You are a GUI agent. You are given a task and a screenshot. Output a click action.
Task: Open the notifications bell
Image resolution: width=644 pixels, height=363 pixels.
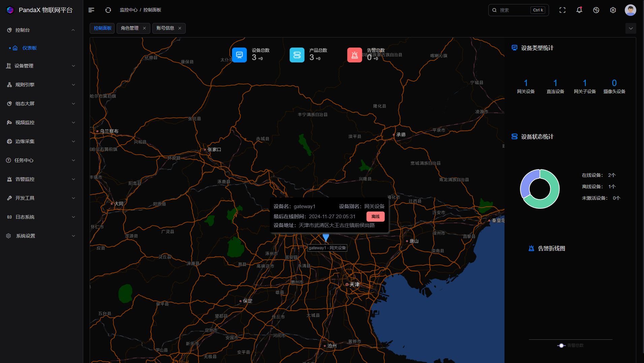click(x=579, y=10)
